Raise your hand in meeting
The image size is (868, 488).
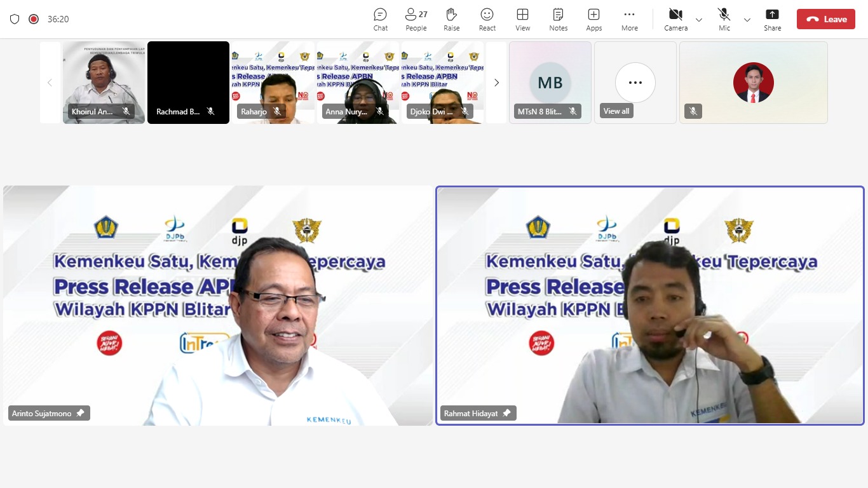click(x=452, y=19)
